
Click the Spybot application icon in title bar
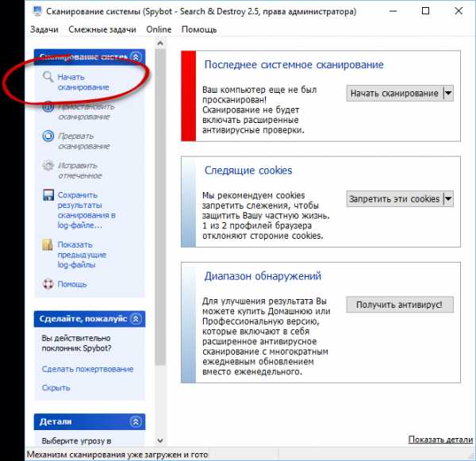coord(37,12)
